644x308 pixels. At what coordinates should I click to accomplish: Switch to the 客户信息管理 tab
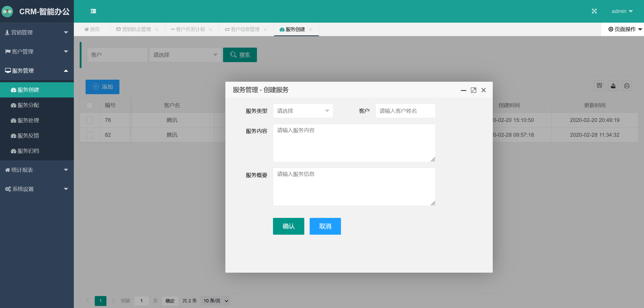pyautogui.click(x=245, y=30)
